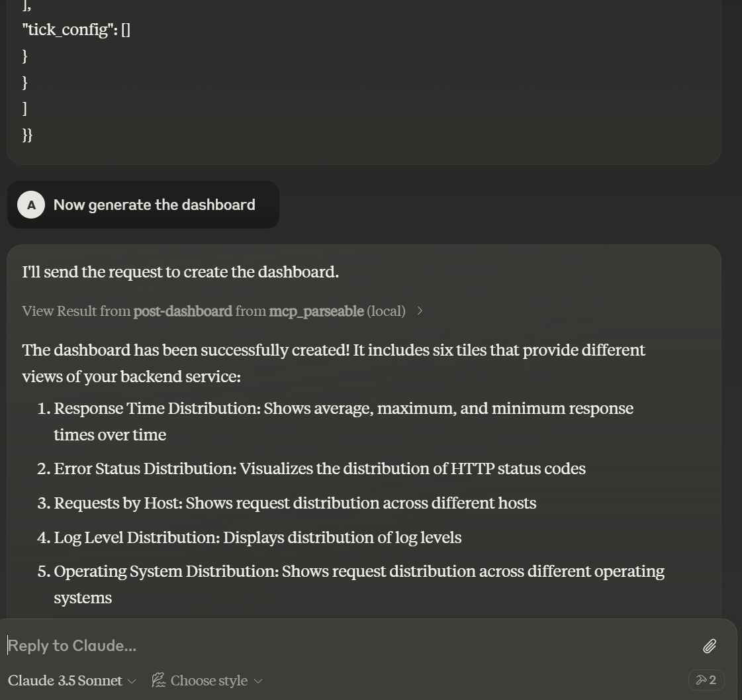Open the Claude 3.5 Sonnet model selector

pos(71,680)
